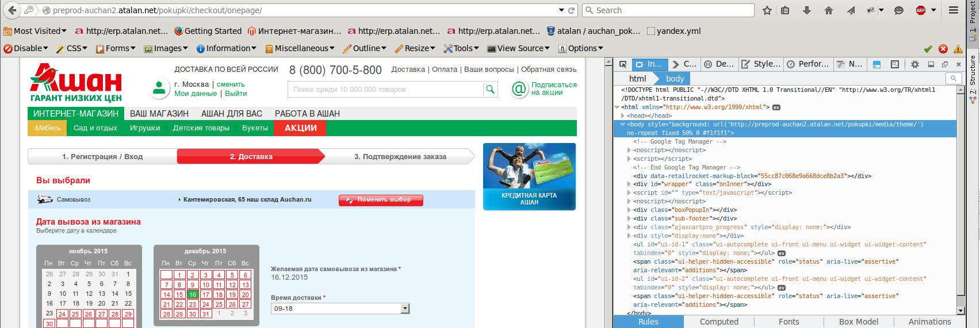
Task: Click the red error X icon
Action: tap(943, 49)
